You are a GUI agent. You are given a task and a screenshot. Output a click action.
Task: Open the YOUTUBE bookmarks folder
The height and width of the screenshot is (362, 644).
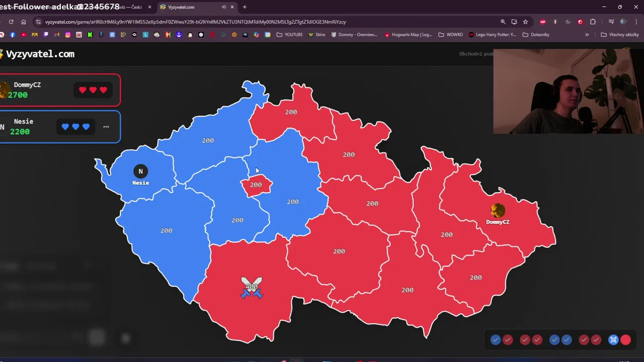[290, 35]
